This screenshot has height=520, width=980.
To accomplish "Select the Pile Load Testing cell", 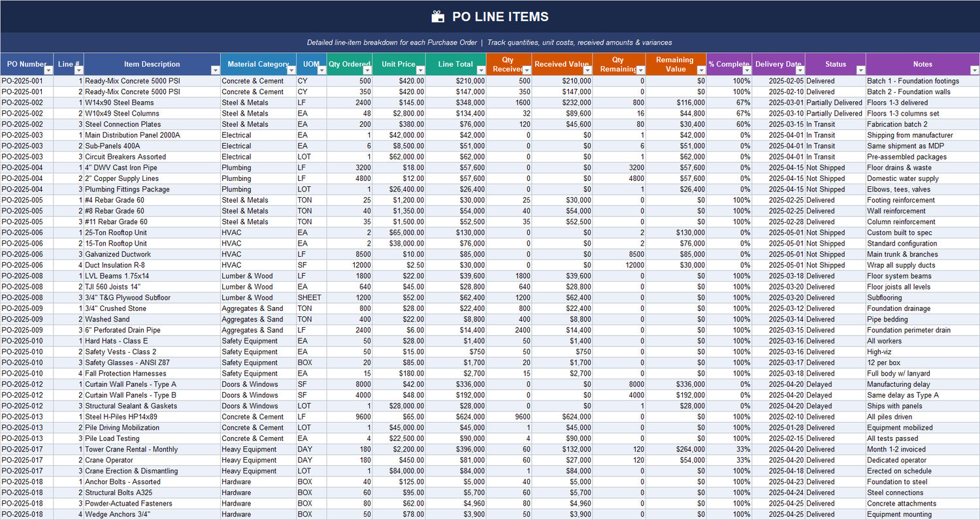I will (152, 438).
